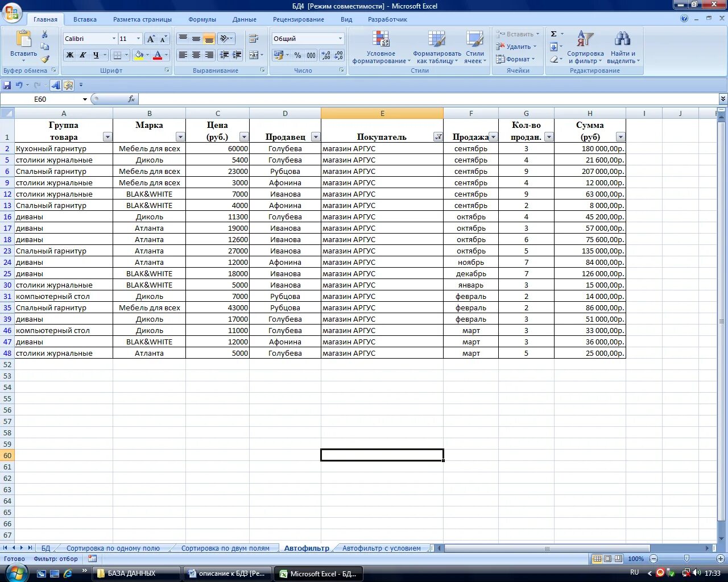Viewport: 728px width, 582px height.
Task: Switch to sheet Сортировка по одному полю
Action: tap(113, 548)
